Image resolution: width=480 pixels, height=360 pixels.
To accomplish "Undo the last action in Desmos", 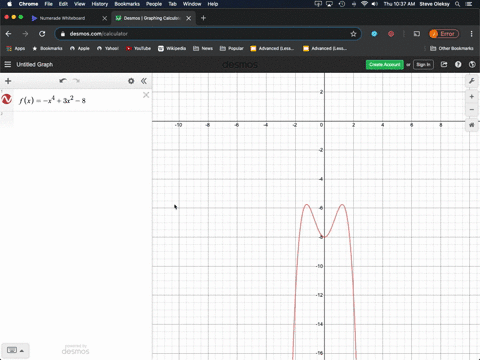I will 63,81.
